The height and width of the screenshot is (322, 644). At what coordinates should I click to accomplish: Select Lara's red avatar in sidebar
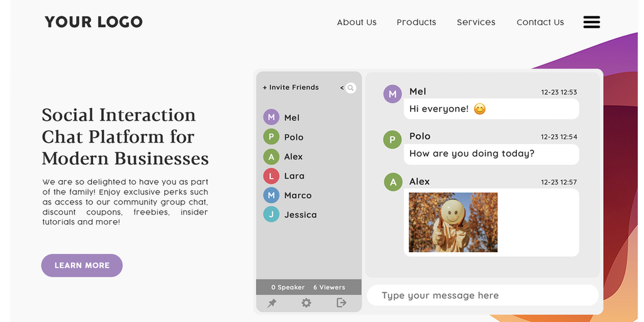tap(271, 176)
